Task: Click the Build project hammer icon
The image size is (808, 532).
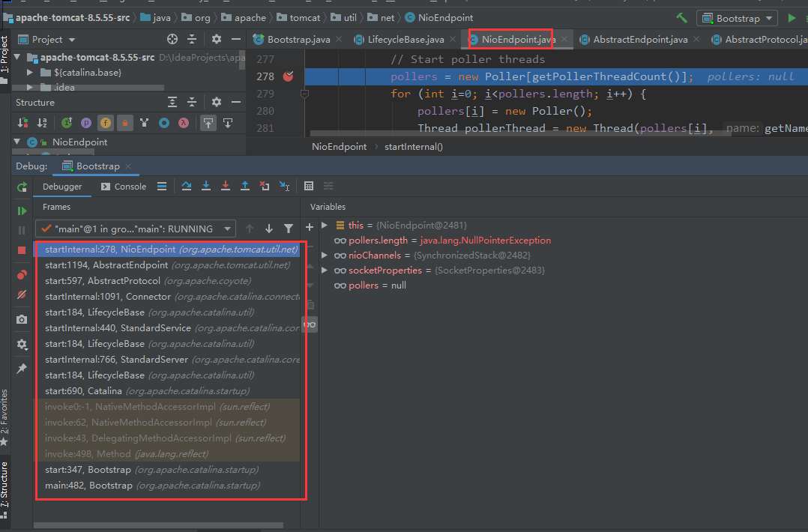Action: tap(682, 18)
